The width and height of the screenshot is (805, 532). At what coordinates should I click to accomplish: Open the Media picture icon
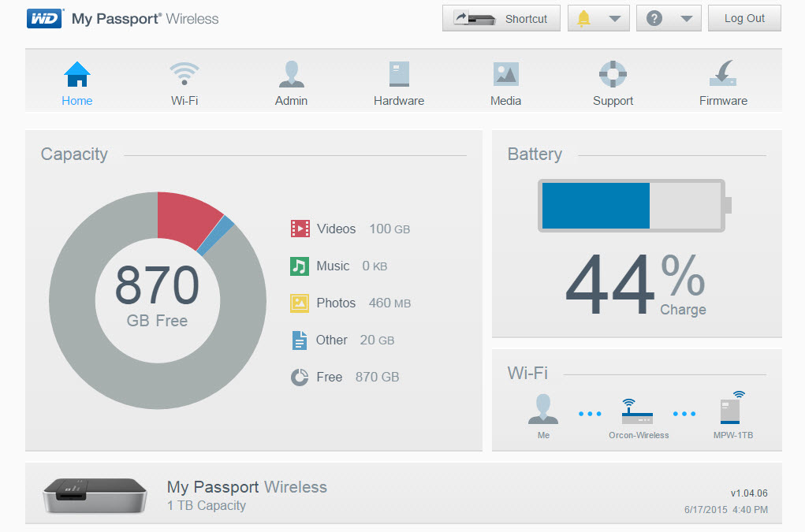505,74
